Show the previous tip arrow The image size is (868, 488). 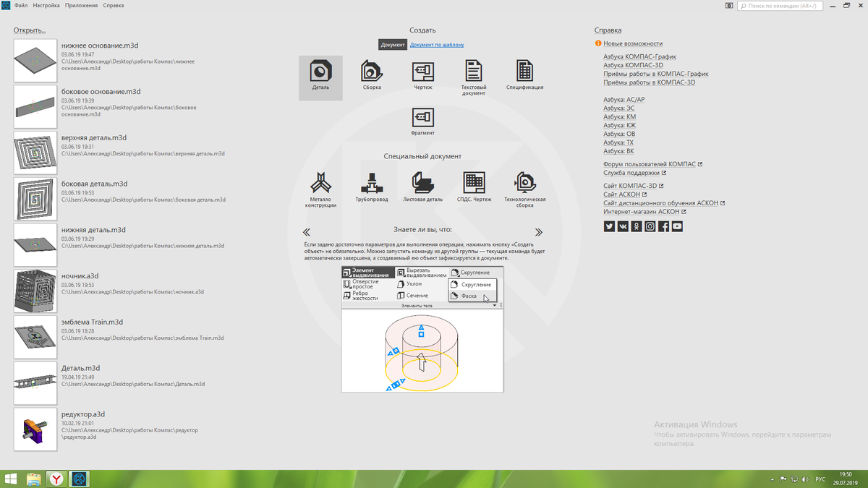(x=306, y=231)
